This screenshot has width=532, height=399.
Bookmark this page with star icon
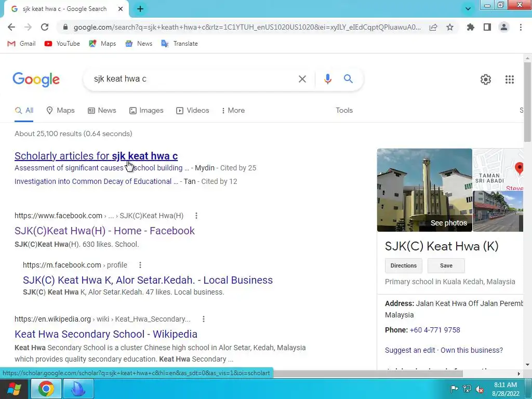point(450,27)
